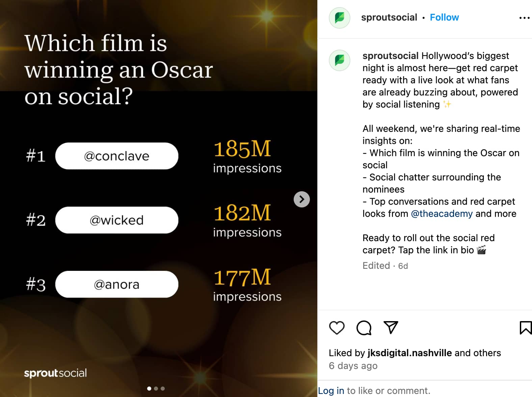
Task: Select the second carousel dot indicator
Action: pos(156,389)
